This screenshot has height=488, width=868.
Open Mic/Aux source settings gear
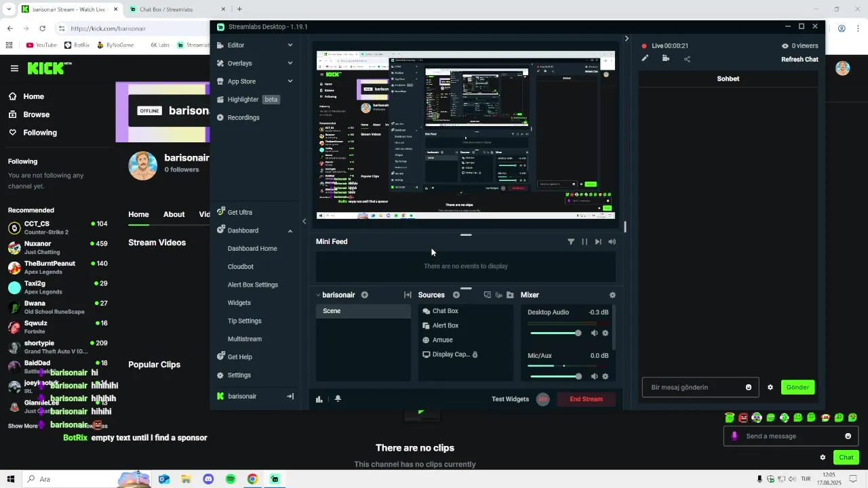click(606, 376)
